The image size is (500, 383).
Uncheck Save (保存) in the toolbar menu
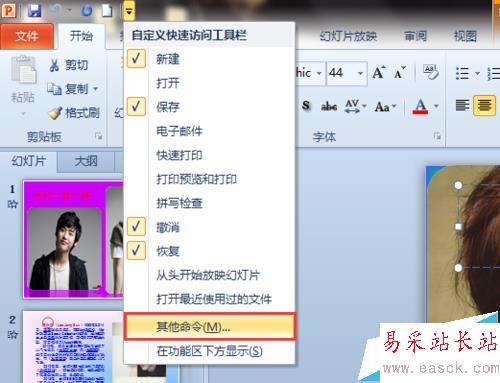[209, 107]
